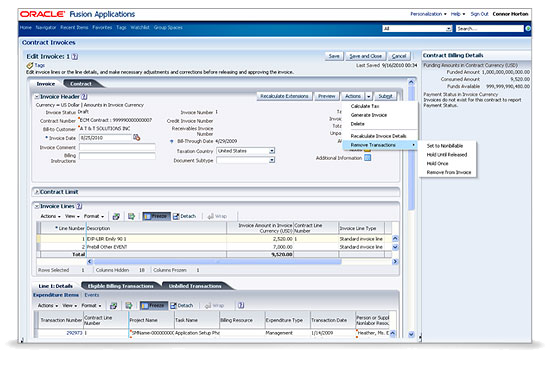Click Bill-Through Date indicator icon

coord(172,141)
